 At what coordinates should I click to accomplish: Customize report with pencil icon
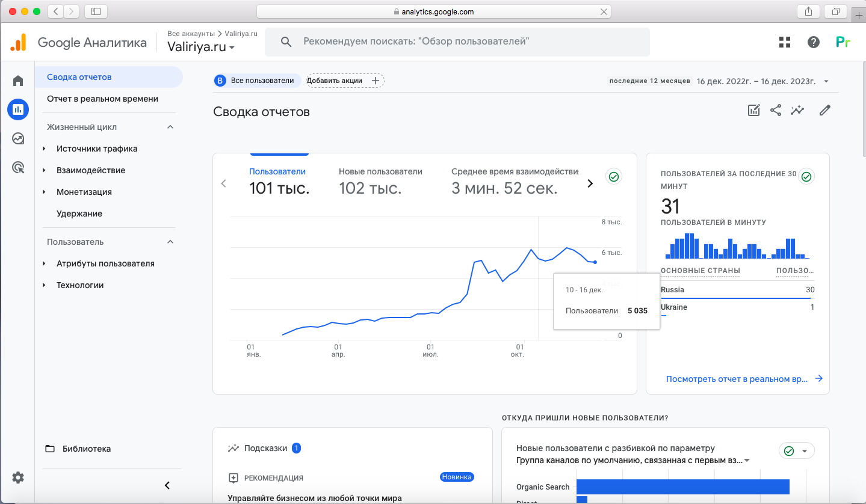pyautogui.click(x=825, y=110)
